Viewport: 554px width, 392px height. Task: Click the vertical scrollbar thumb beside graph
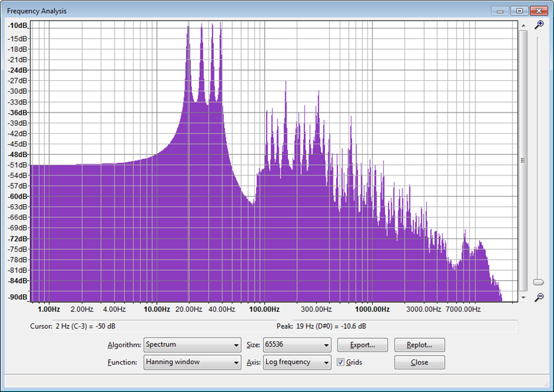(x=524, y=160)
